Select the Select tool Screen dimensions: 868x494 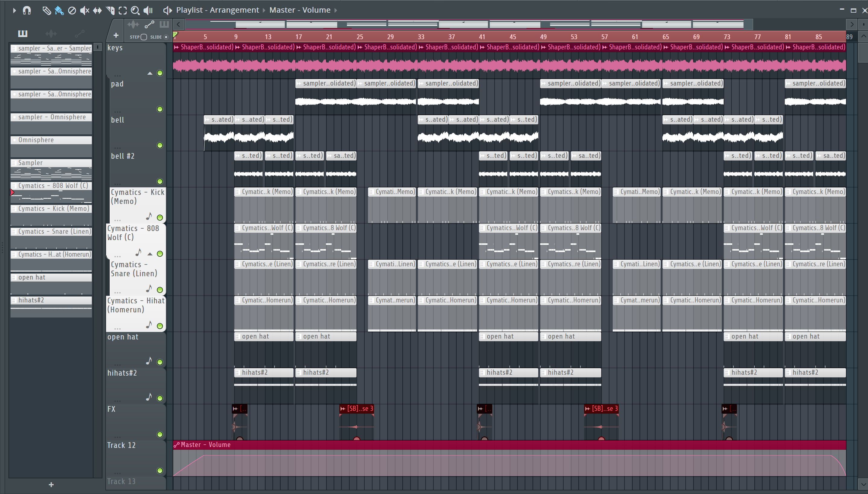123,11
